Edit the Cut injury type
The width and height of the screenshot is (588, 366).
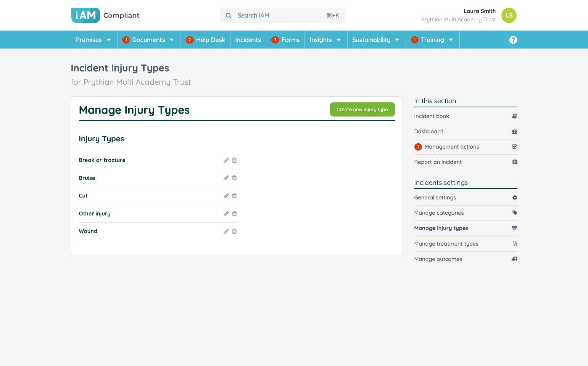(x=226, y=196)
